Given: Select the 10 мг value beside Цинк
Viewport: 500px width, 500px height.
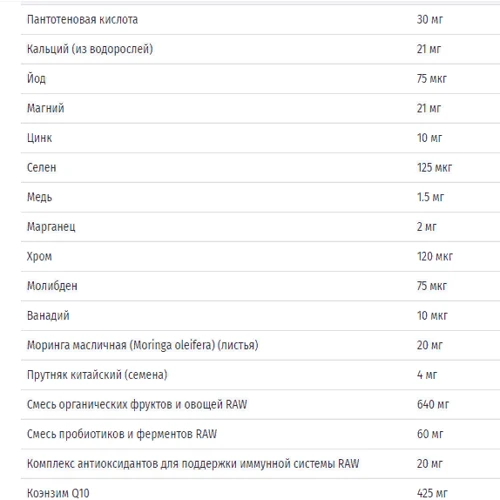Looking at the screenshot, I should (429, 138).
